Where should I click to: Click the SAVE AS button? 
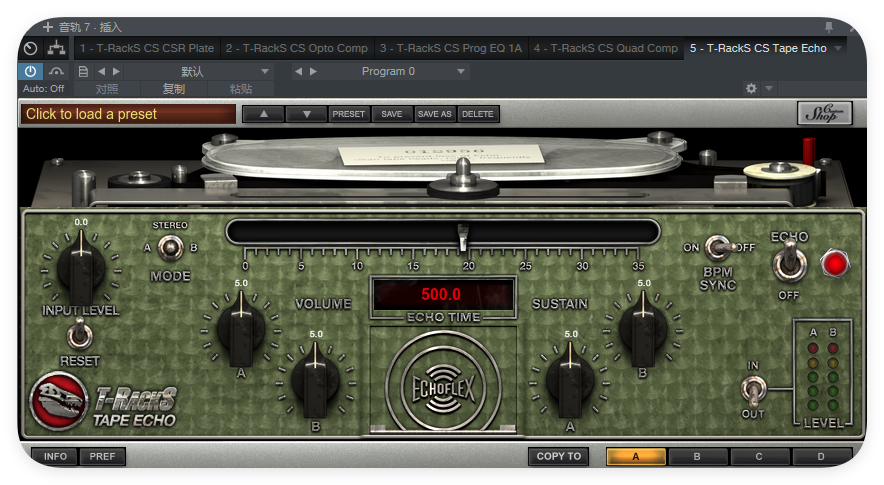(x=435, y=114)
